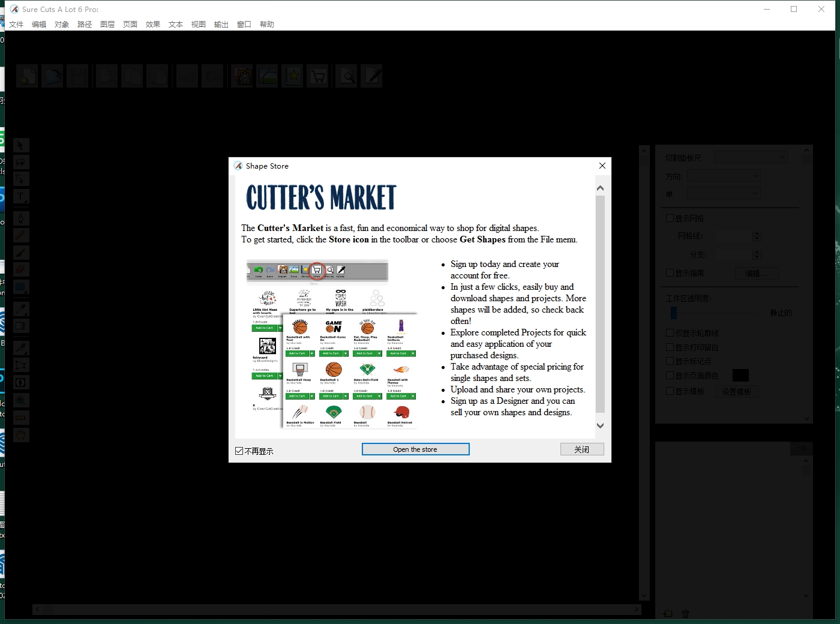Open the 编辑 menu
Screen dimensions: 840x624
[39, 25]
